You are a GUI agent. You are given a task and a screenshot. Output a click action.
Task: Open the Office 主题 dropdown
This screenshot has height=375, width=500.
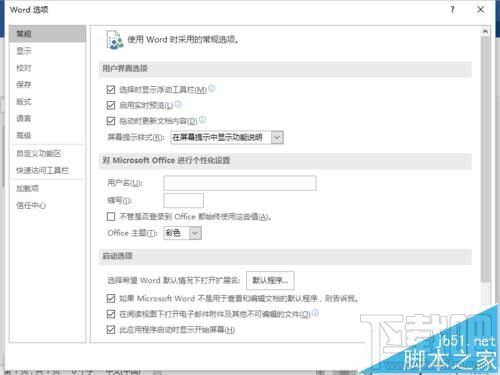pos(182,233)
